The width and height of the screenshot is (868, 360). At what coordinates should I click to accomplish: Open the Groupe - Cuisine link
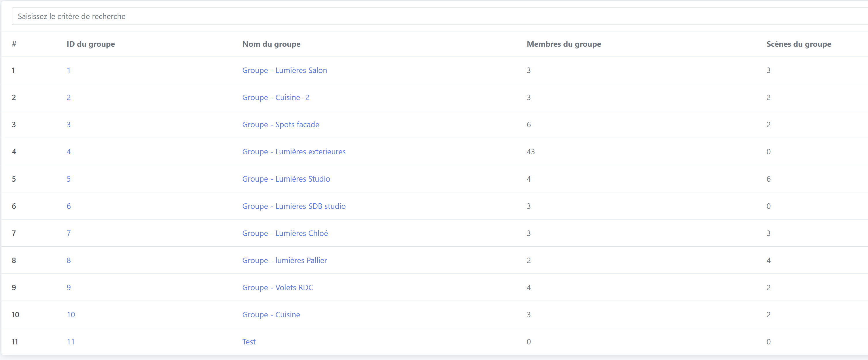[x=271, y=314]
